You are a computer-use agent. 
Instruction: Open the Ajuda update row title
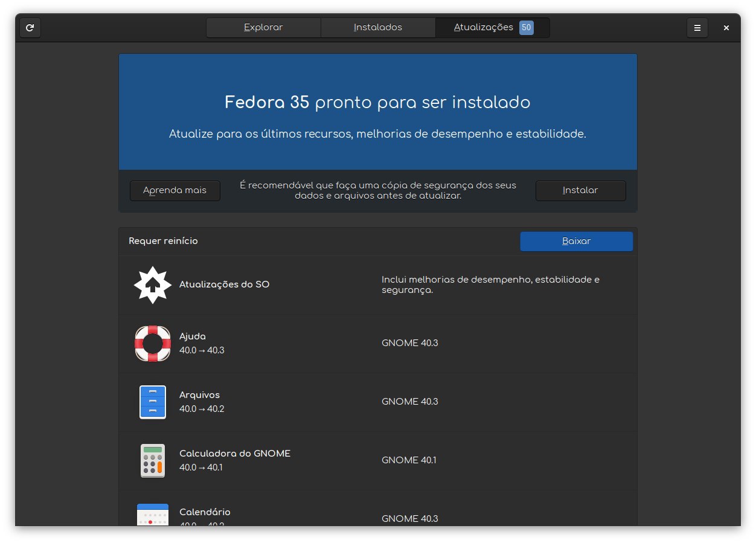193,336
